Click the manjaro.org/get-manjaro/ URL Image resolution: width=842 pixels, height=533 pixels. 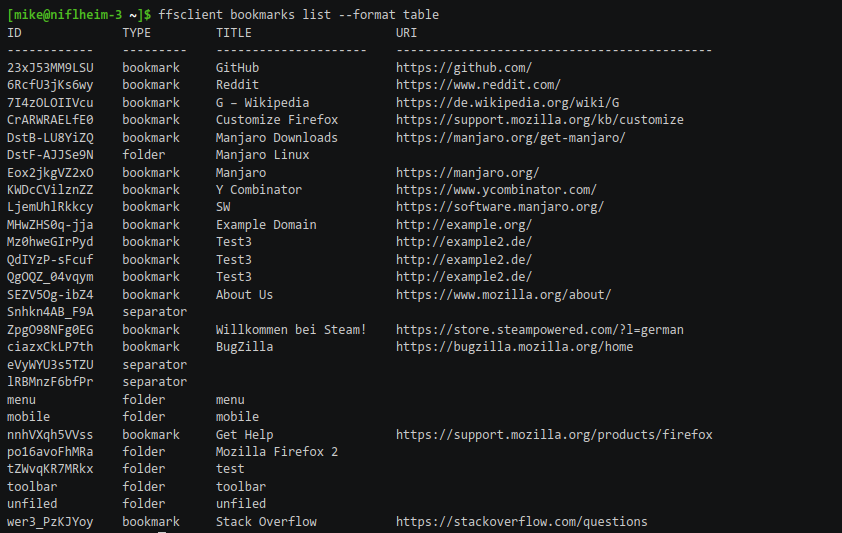510,138
